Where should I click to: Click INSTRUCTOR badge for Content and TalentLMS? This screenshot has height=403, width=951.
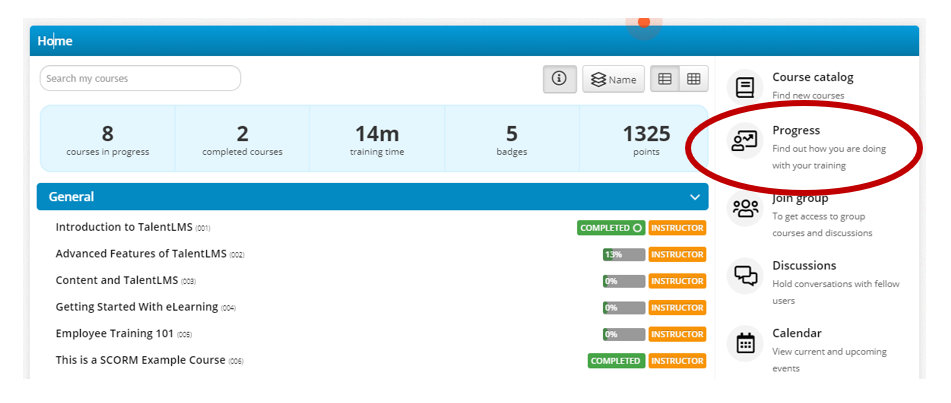point(677,281)
